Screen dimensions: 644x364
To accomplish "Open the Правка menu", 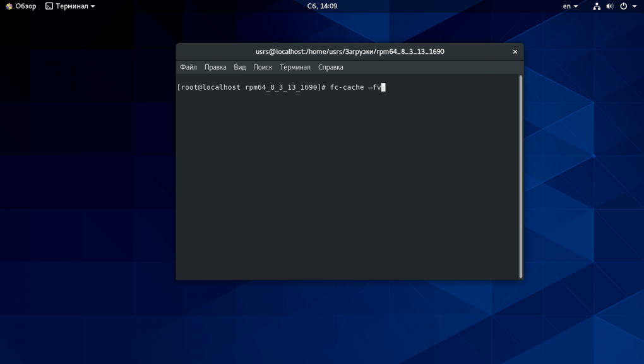I will [x=215, y=67].
